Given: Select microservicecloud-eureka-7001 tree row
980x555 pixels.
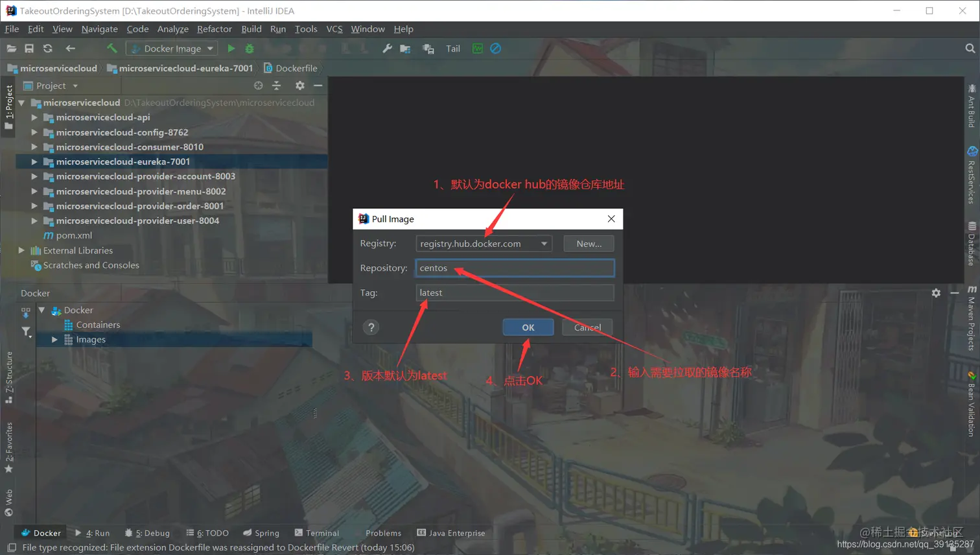Looking at the screenshot, I should 171,161.
